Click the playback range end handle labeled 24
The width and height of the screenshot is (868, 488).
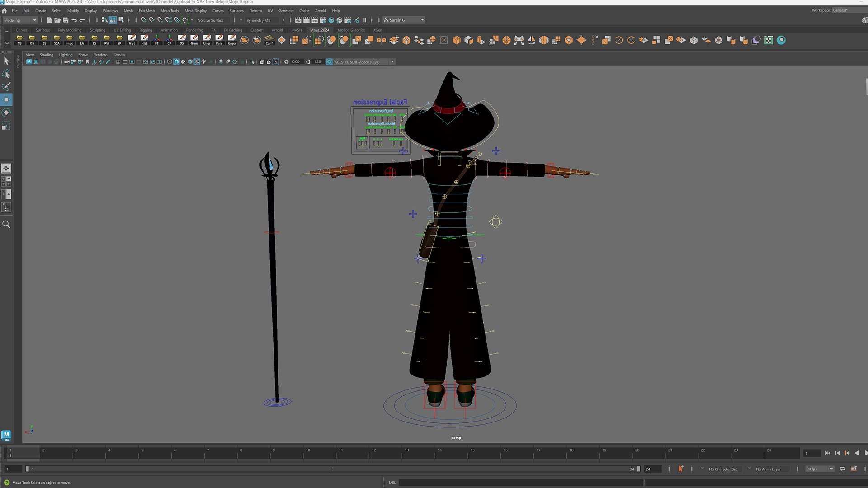tap(638, 469)
